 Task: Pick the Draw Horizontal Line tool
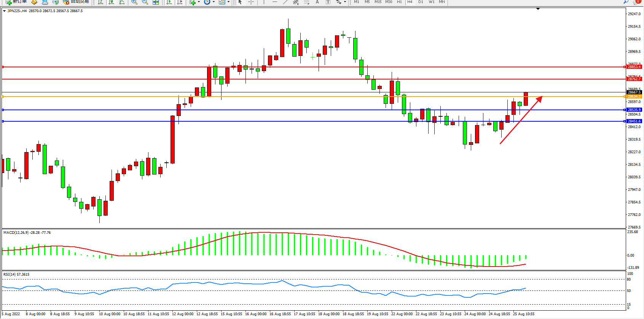[x=274, y=2]
